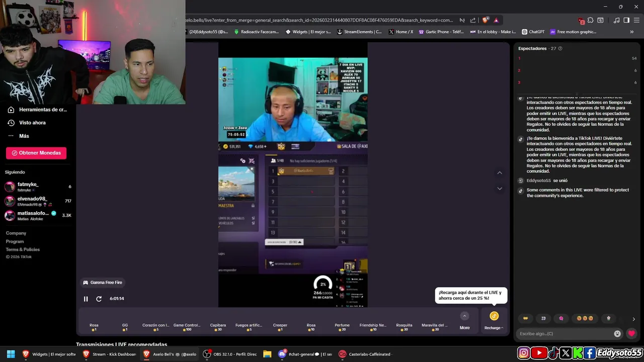The image size is (644, 362).
Task: Open the StreamElements bookmark
Action: [x=359, y=32]
